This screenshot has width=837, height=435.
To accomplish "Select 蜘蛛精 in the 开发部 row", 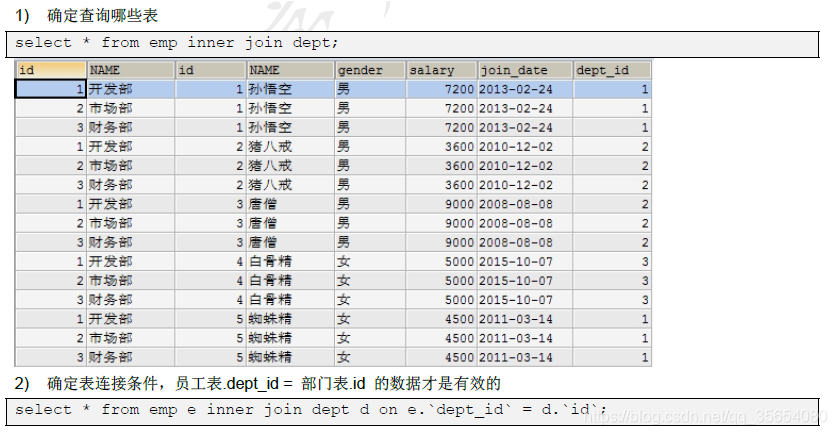I will click(271, 319).
